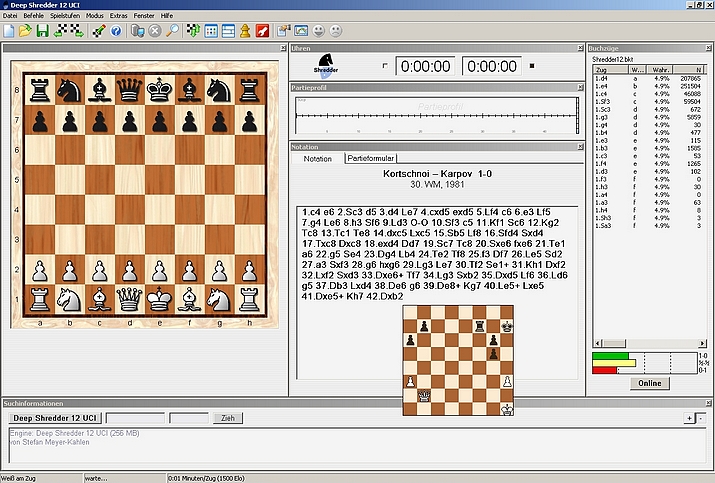Click the happy smiley face icon
The height and width of the screenshot is (483, 715).
318,31
